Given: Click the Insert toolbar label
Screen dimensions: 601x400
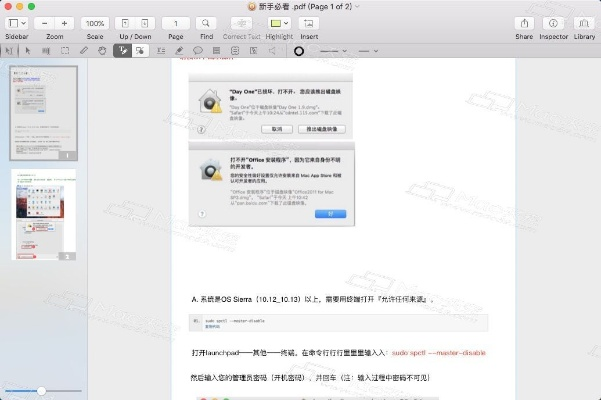Looking at the screenshot, I should [309, 37].
